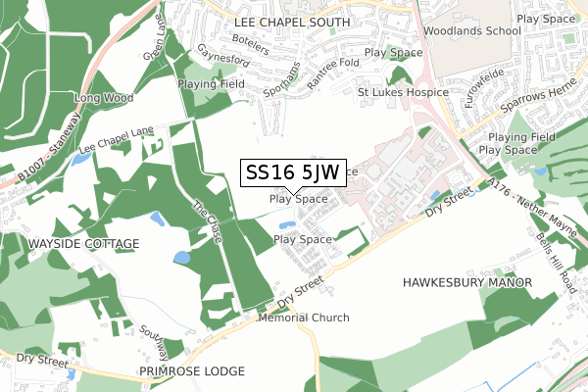The width and height of the screenshot is (588, 392).
Task: Select the B1007 - Staneway road label
Action: click(49, 147)
